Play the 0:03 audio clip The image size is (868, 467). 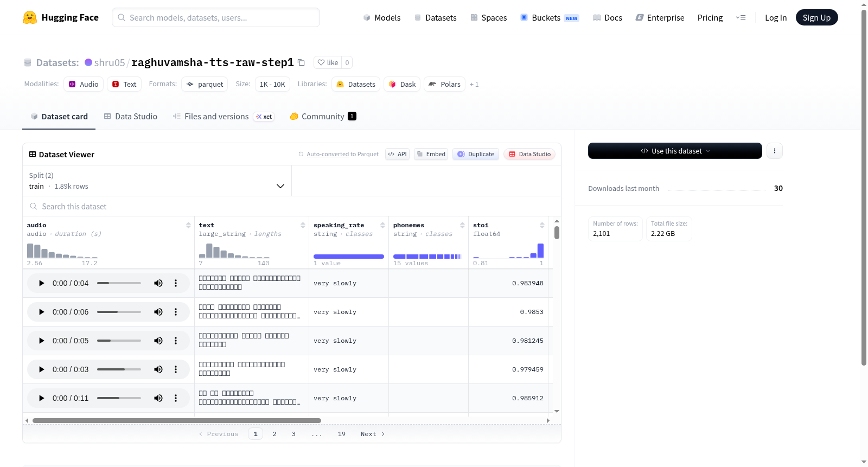42,369
